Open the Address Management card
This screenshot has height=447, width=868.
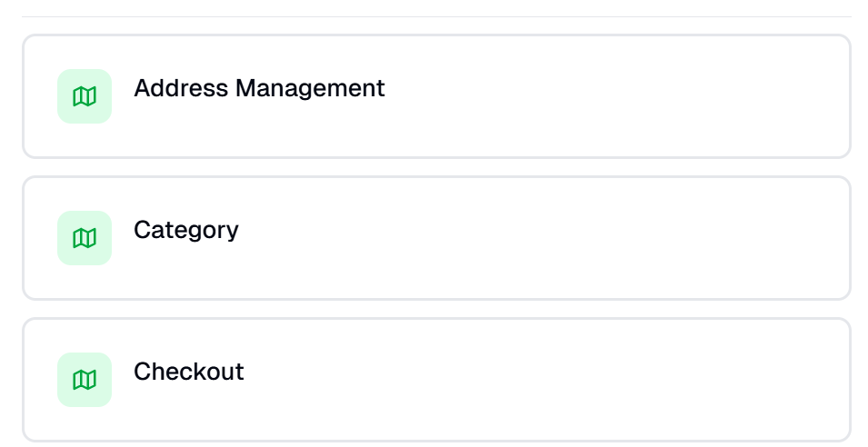(436, 96)
